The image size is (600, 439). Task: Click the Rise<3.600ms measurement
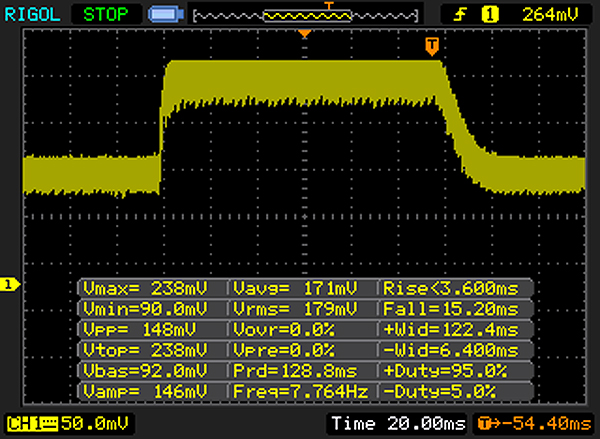451,288
